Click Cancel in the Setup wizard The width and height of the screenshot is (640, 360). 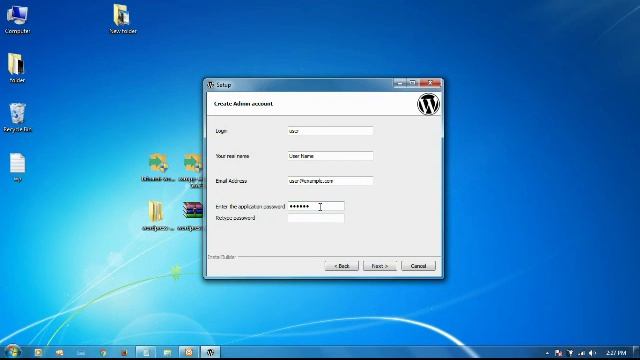(418, 266)
